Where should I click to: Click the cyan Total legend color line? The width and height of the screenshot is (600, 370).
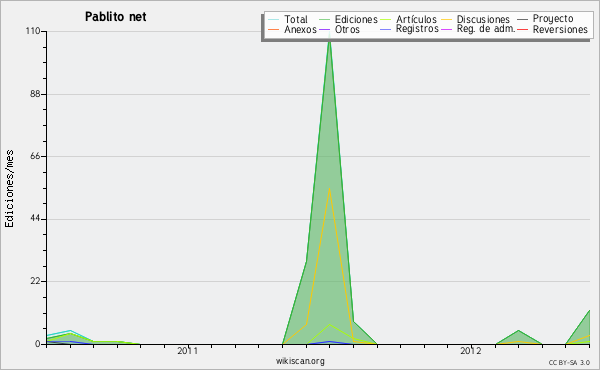pos(274,20)
